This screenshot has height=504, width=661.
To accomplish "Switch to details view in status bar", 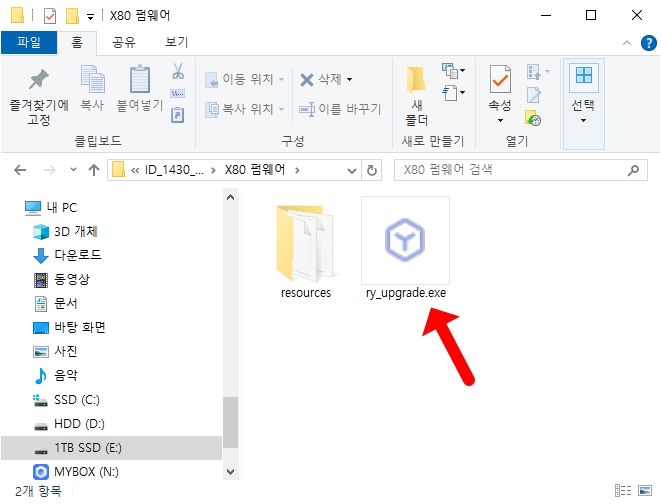I will point(625,491).
